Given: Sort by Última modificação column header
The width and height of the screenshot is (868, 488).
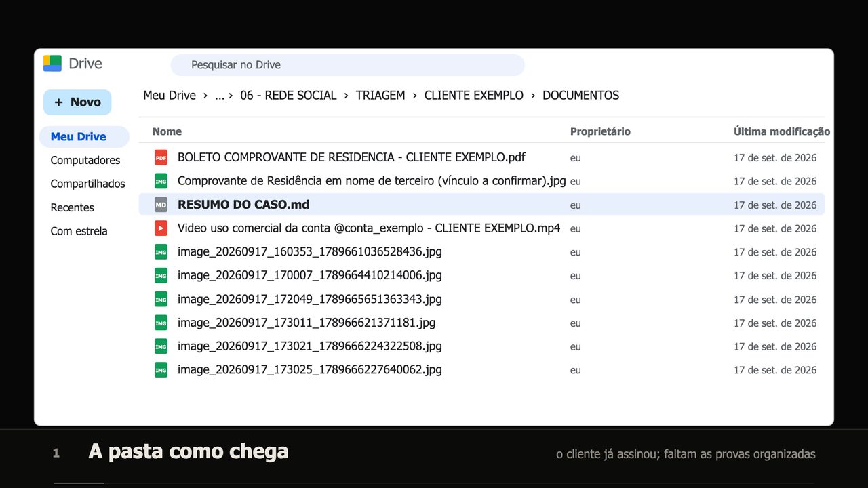Looking at the screenshot, I should pyautogui.click(x=782, y=131).
